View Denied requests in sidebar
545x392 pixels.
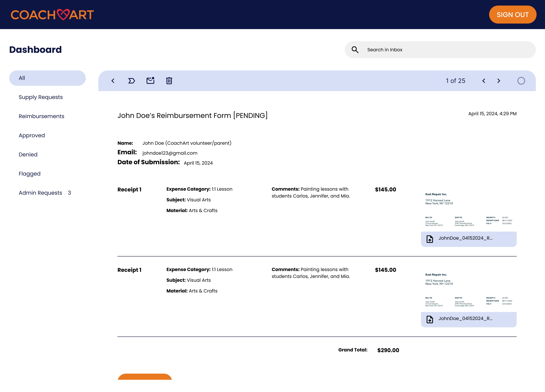[x=28, y=155]
